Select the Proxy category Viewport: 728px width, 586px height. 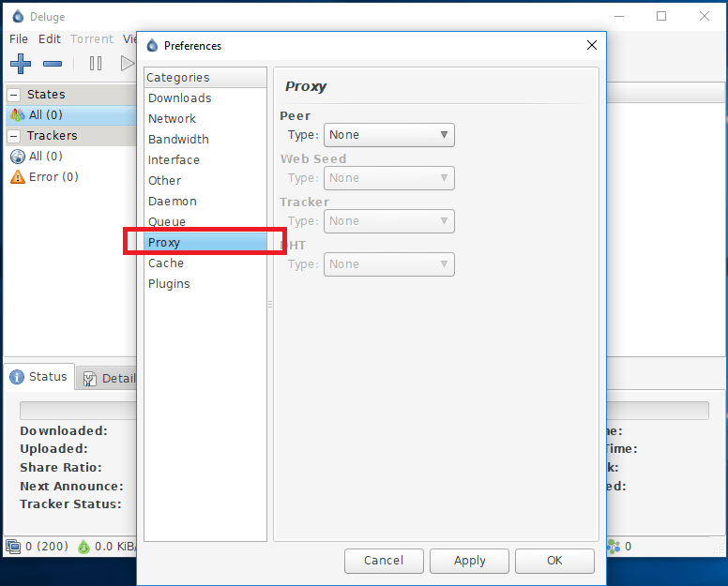coord(205,243)
